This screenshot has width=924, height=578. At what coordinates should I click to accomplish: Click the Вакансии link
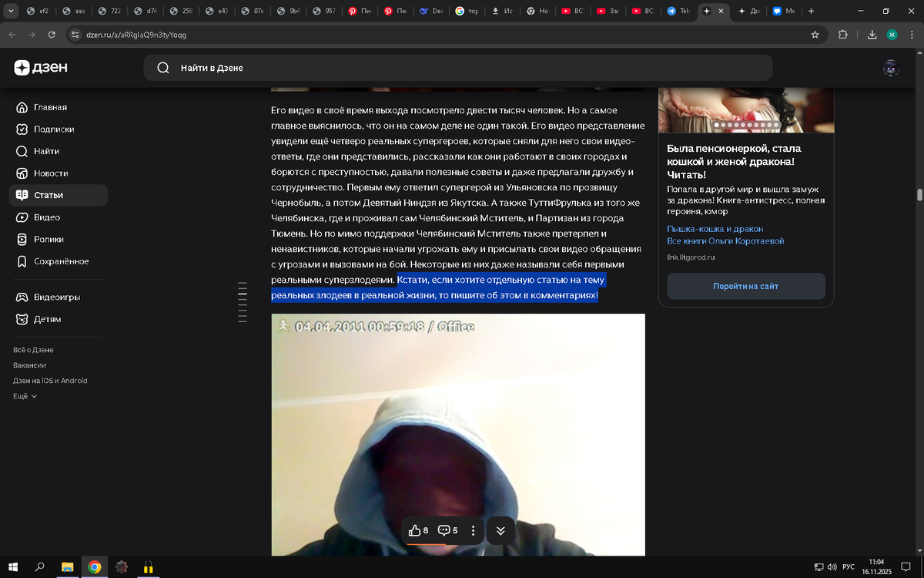point(29,365)
